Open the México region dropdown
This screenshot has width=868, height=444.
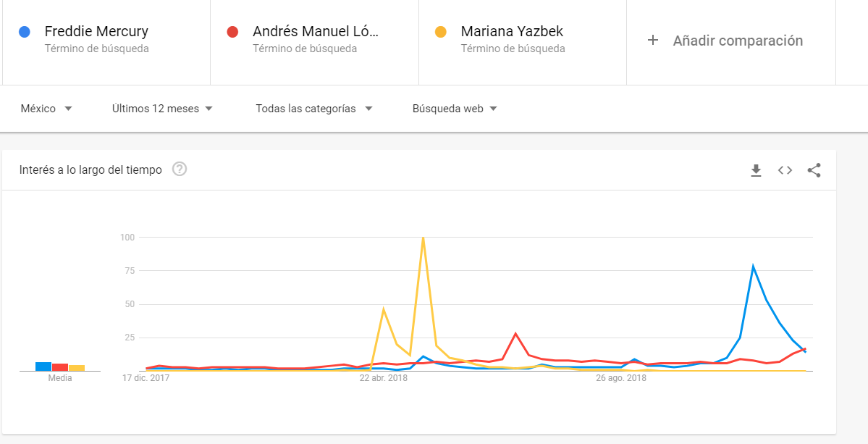point(46,109)
